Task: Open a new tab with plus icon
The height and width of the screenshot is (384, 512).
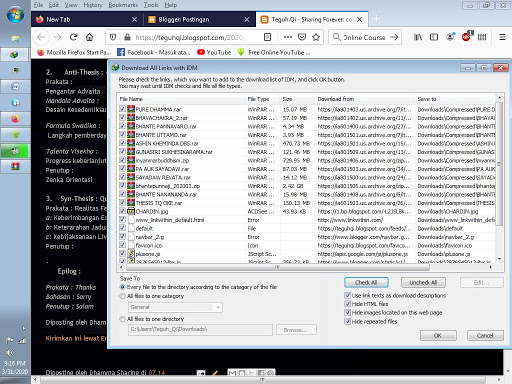Action: 377,19
